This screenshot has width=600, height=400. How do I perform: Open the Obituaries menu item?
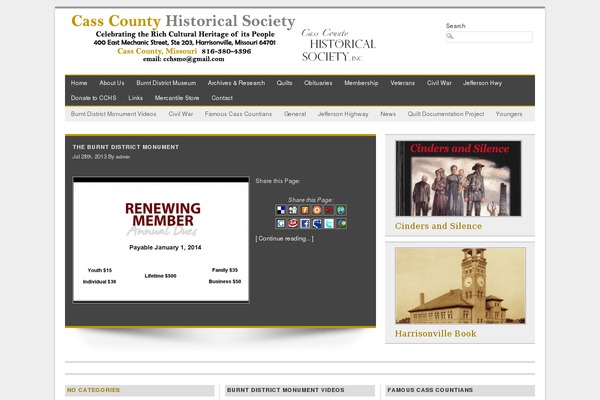tap(318, 83)
